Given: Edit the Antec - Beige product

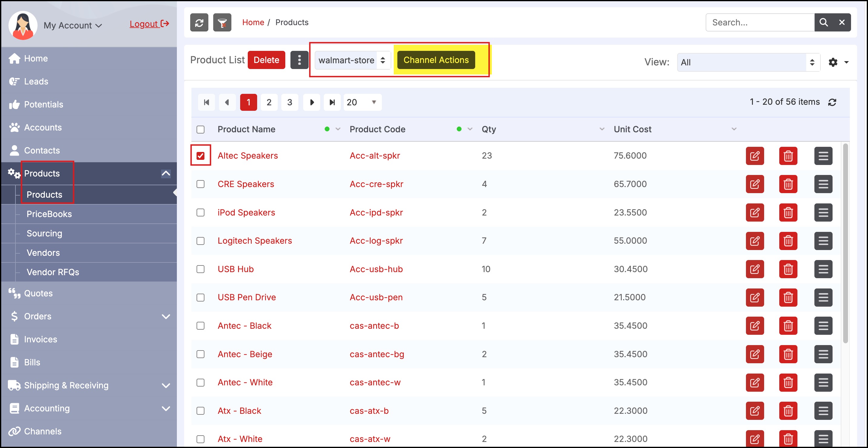Looking at the screenshot, I should click(755, 354).
